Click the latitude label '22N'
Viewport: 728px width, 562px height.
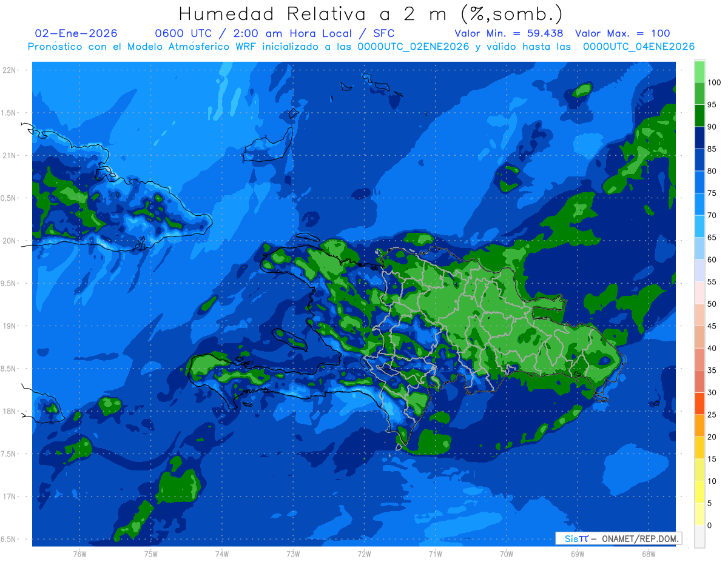tap(8, 70)
